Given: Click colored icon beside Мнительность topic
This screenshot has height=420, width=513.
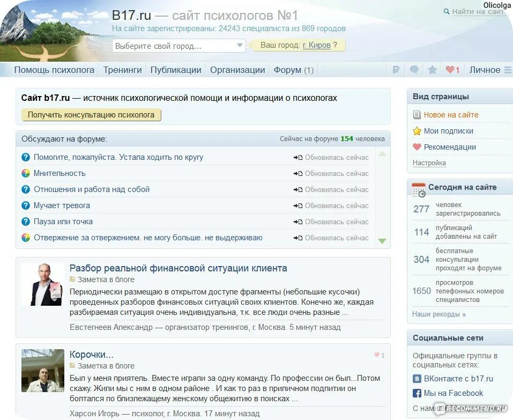Looking at the screenshot, I should 26,173.
